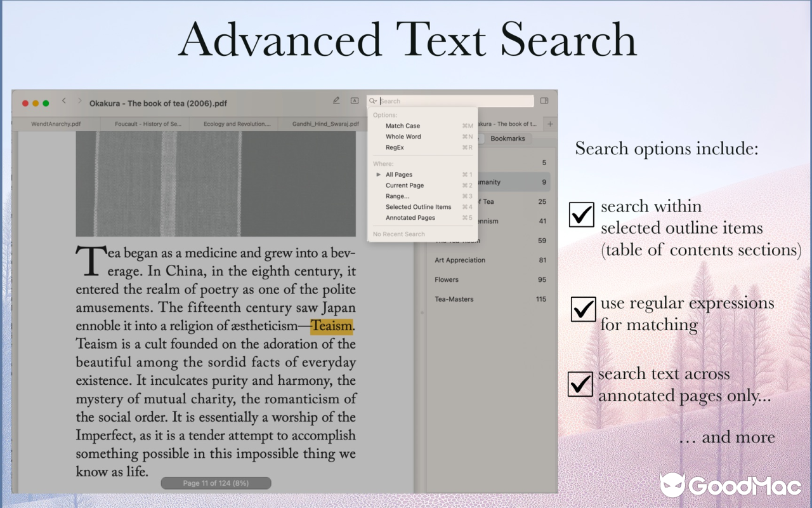Select the Flowers outline item
The image size is (812, 508).
click(490, 279)
